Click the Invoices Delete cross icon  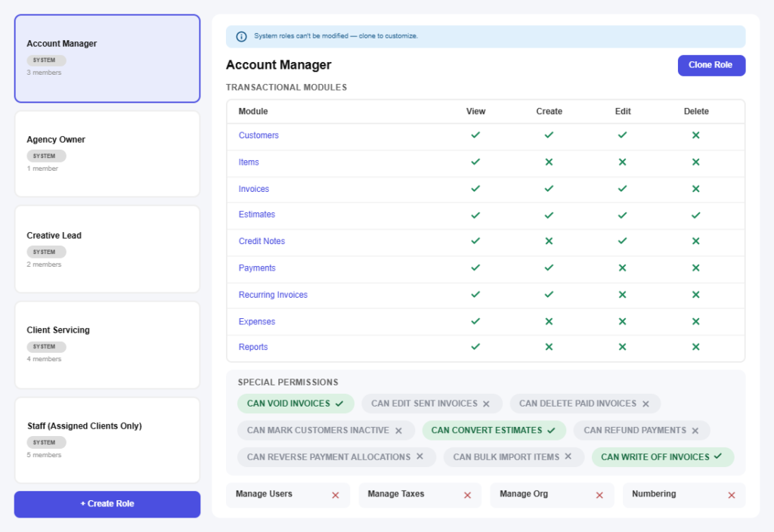click(x=696, y=188)
